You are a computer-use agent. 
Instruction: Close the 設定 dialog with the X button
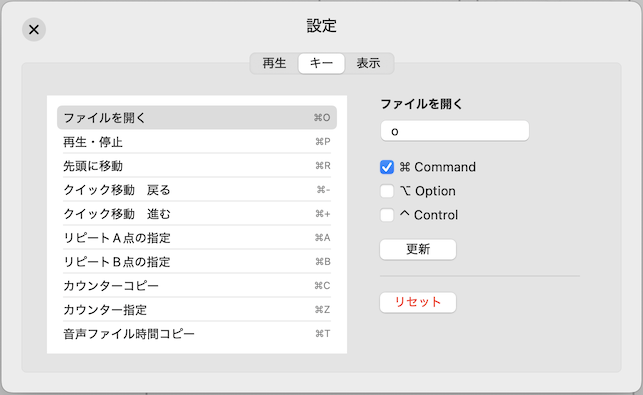coord(34,30)
